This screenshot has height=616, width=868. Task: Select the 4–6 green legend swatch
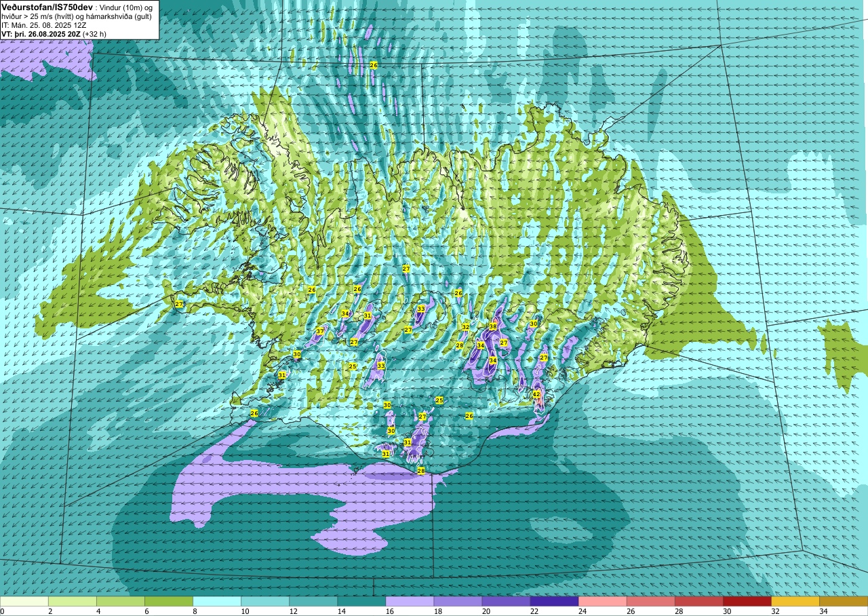121,601
